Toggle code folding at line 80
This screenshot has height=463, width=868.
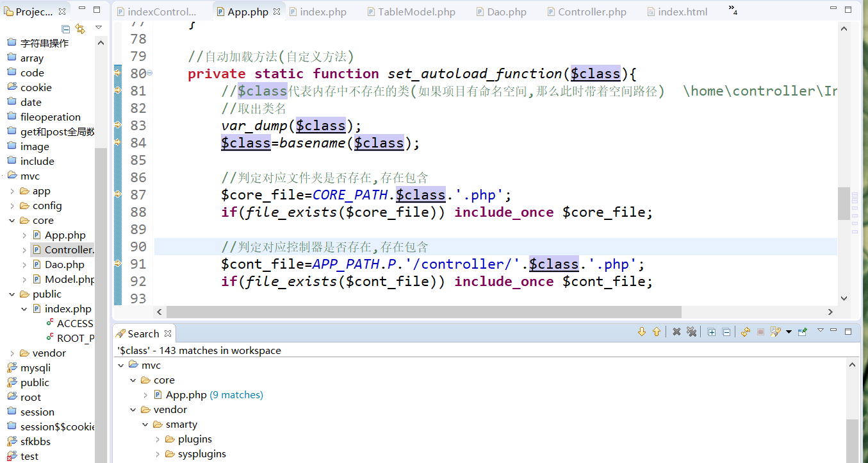(x=150, y=73)
